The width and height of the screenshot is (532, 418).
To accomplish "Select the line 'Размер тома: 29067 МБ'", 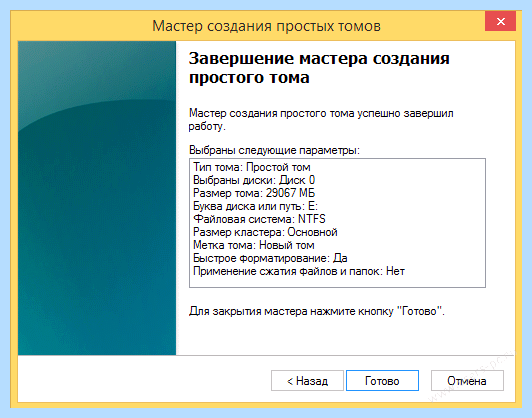I will 254,193.
